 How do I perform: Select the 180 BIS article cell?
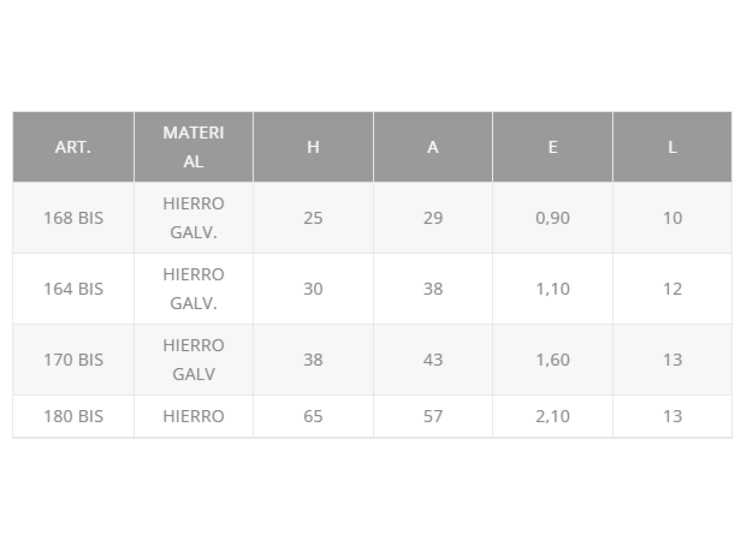pyautogui.click(x=73, y=416)
